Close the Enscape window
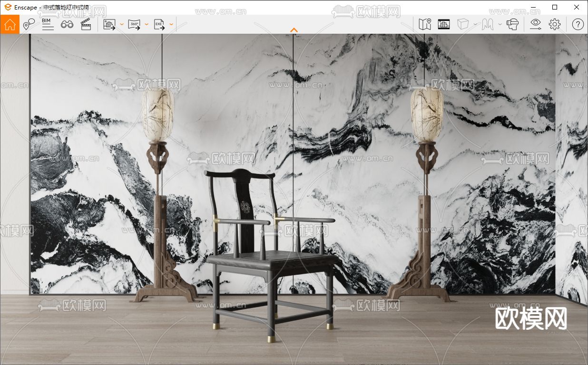This screenshot has height=365, width=588. click(x=577, y=7)
